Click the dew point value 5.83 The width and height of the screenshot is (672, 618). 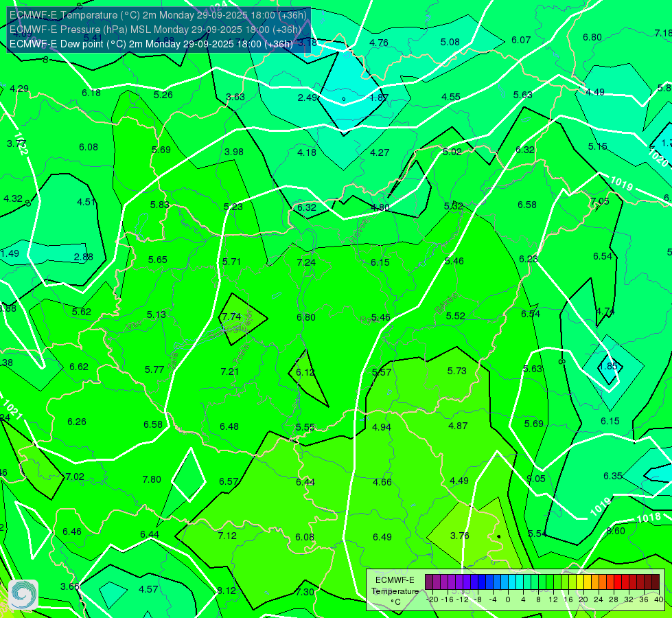click(159, 205)
